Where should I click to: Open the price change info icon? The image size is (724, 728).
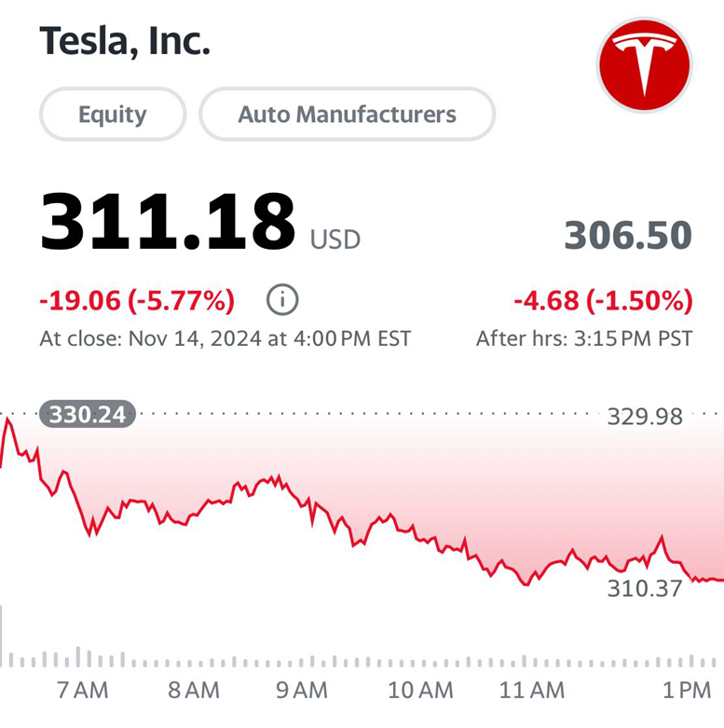click(x=282, y=299)
